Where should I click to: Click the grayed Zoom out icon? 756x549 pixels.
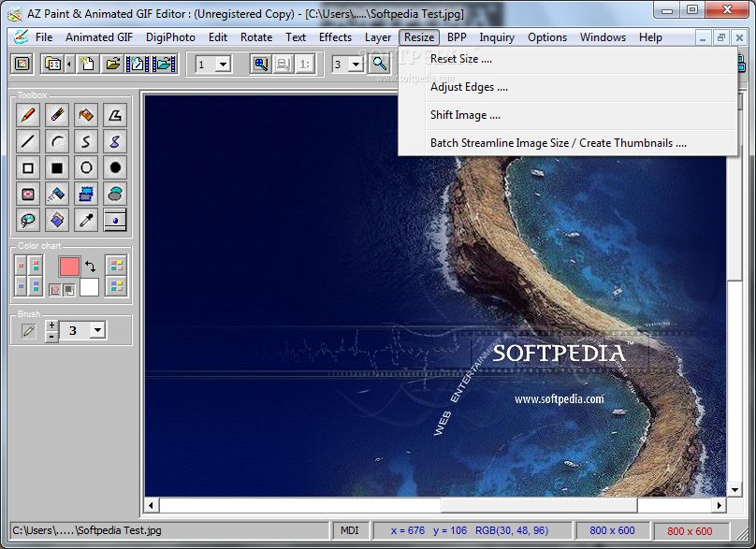click(x=283, y=65)
